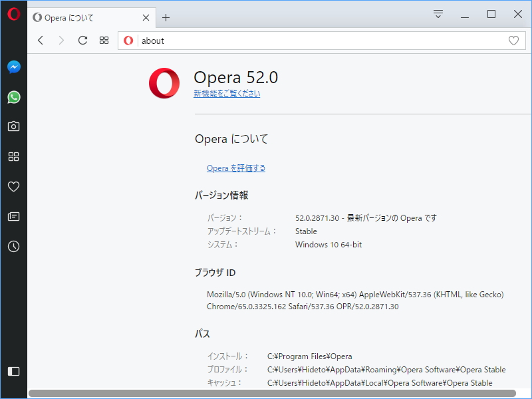This screenshot has height=399, width=532.
Task: Click the Opera を評価する link
Action: coord(236,168)
